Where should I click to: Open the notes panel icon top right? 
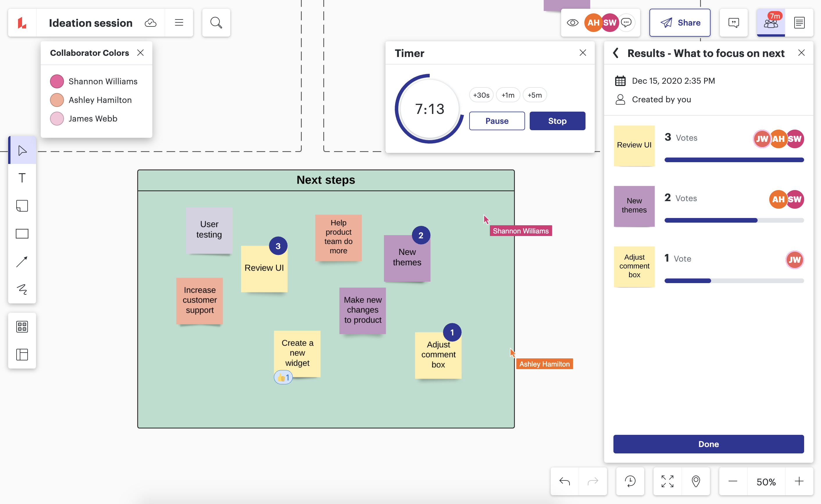tap(799, 23)
